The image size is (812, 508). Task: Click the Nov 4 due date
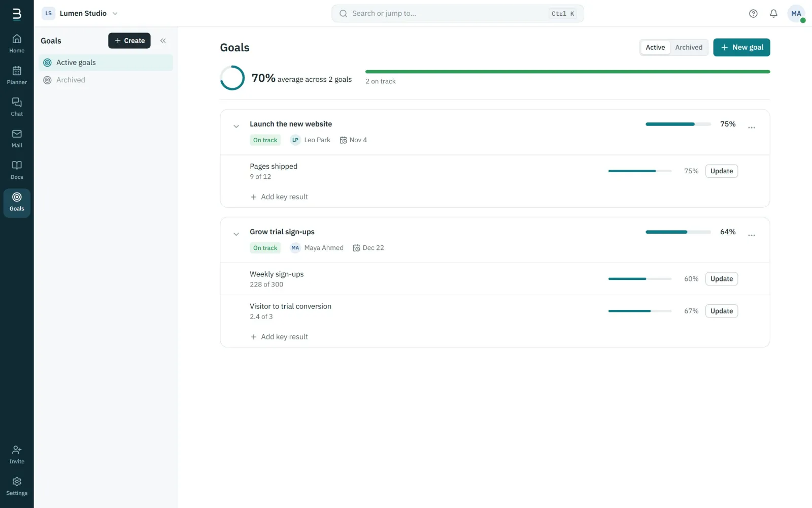click(x=353, y=140)
